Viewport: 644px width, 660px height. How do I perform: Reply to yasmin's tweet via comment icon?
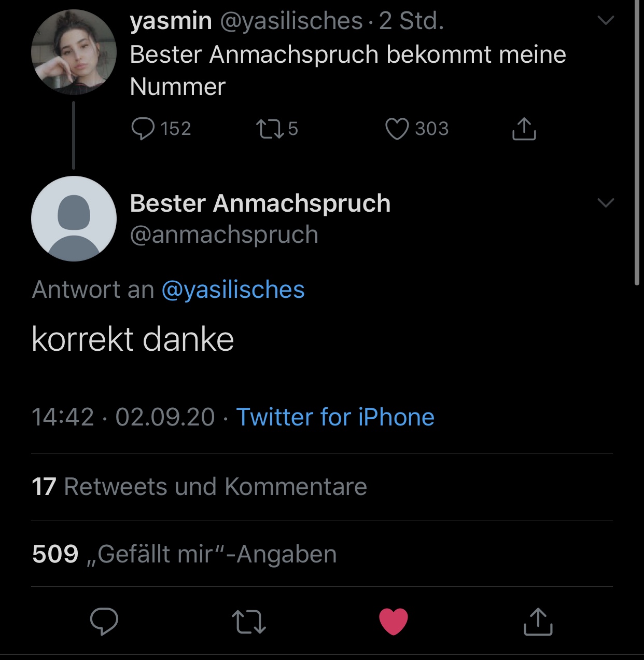(x=143, y=129)
